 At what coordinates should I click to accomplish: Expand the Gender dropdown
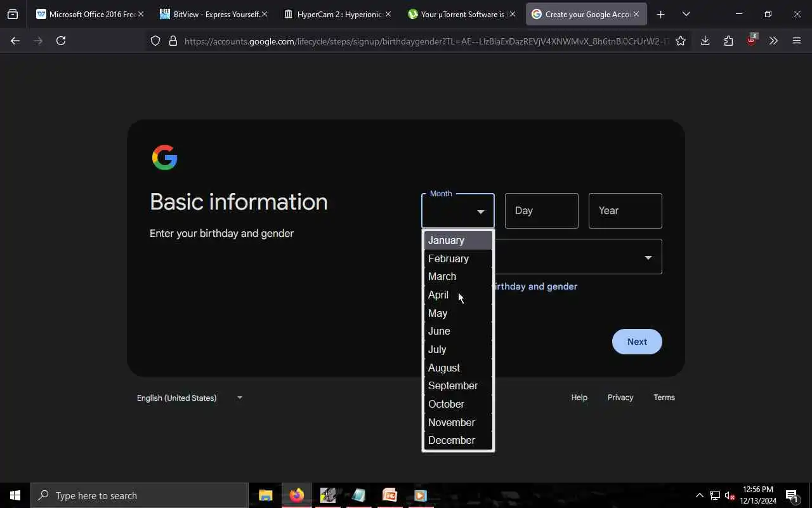pyautogui.click(x=578, y=257)
